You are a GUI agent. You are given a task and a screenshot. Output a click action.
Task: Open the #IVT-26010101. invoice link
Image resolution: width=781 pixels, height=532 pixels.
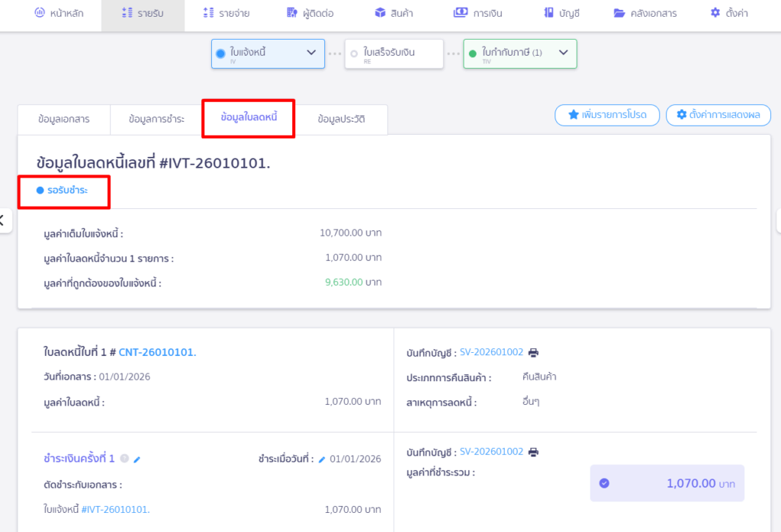(115, 509)
